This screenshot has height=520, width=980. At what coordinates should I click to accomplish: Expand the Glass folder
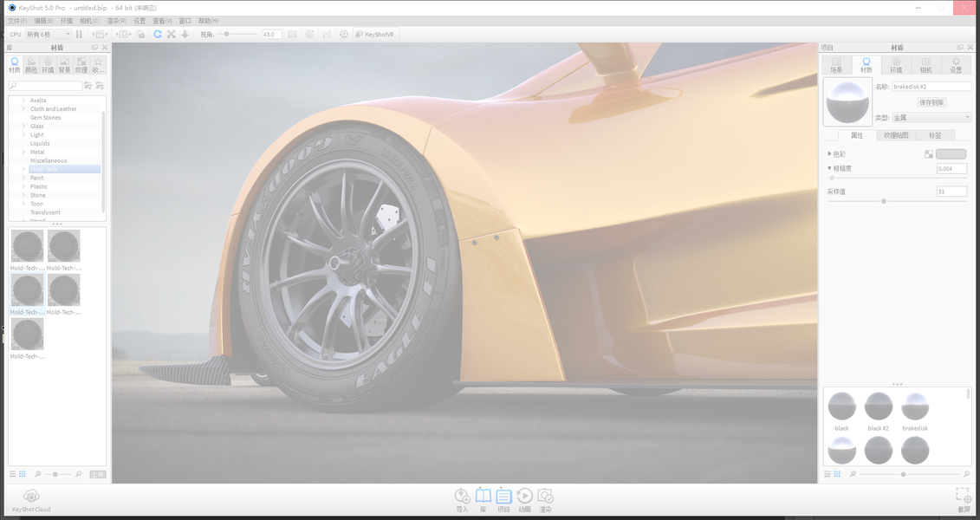click(x=23, y=127)
